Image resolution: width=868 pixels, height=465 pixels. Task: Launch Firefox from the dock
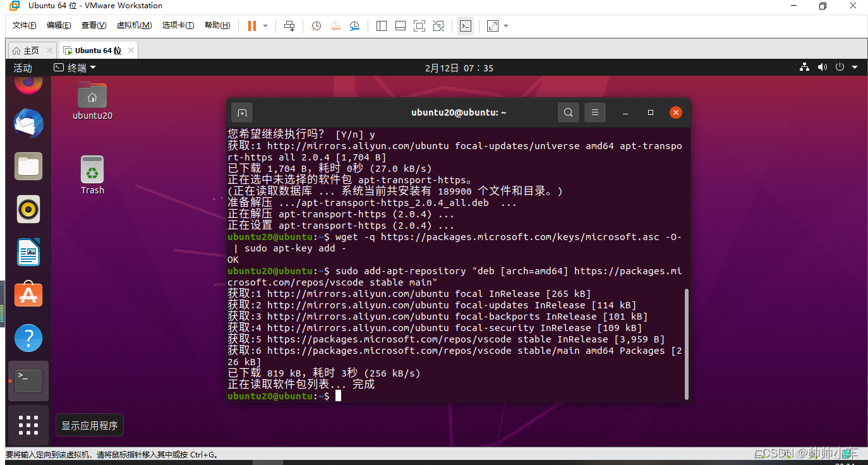pyautogui.click(x=28, y=84)
